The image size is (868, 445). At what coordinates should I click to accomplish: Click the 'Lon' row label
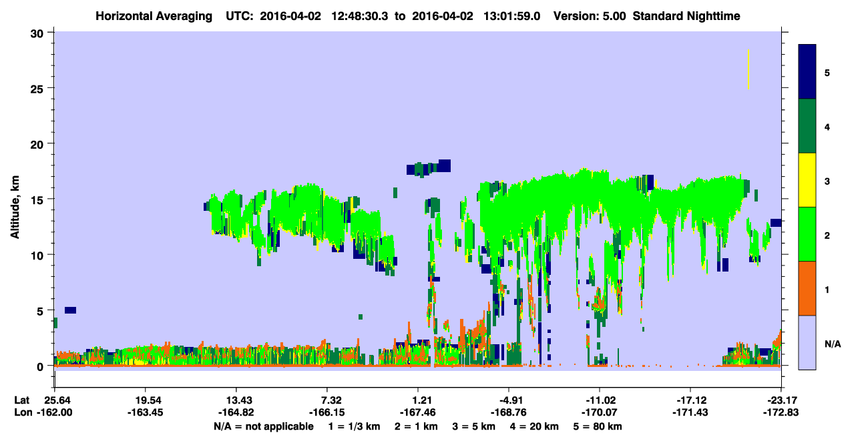pos(23,412)
